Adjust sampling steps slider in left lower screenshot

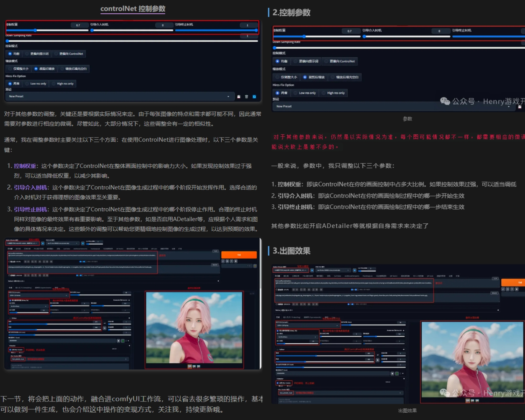[100, 295]
